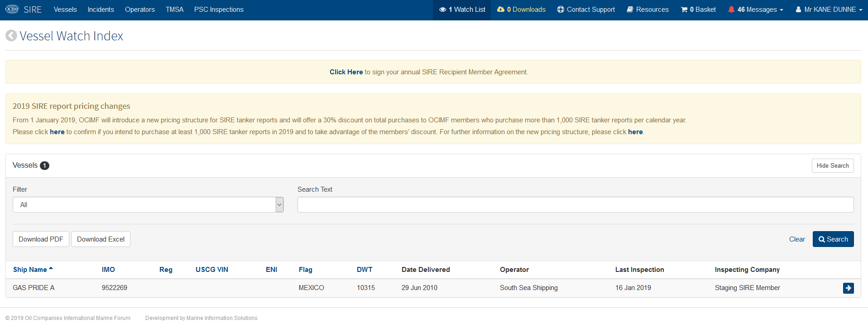Click the red bell Messages icon
Screen dimensions: 868x334
pos(731,10)
